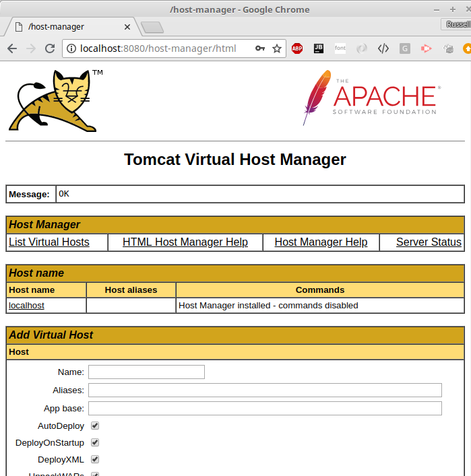Click the pink arrow extension icon

click(x=427, y=48)
